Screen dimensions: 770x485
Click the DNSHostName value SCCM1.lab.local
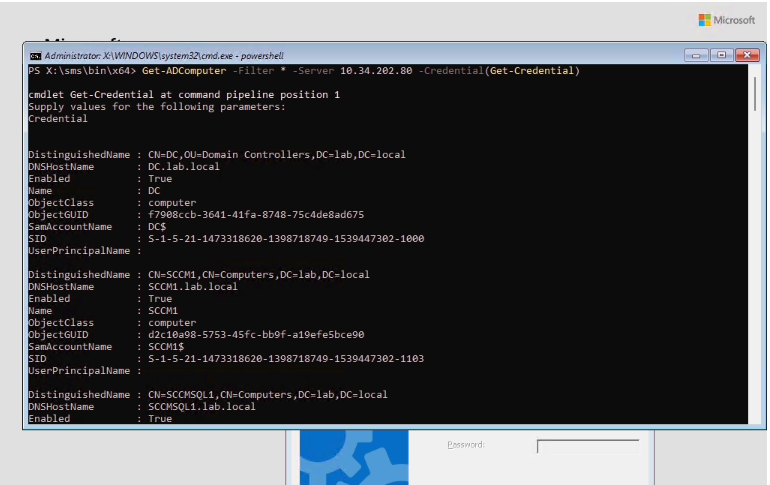click(x=193, y=287)
